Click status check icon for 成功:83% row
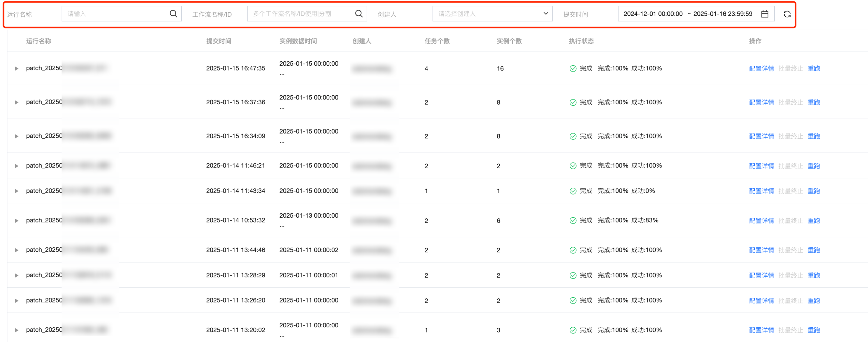This screenshot has height=342, width=868. 573,221
